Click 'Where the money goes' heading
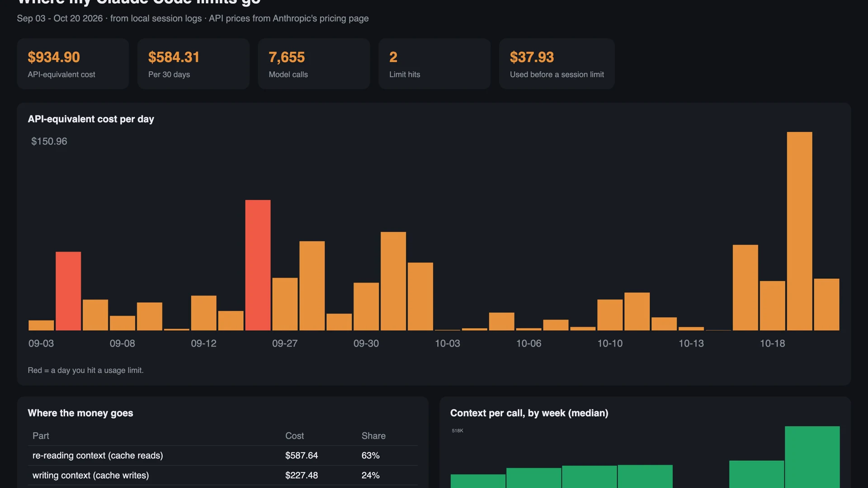This screenshot has height=488, width=868. coord(80,413)
